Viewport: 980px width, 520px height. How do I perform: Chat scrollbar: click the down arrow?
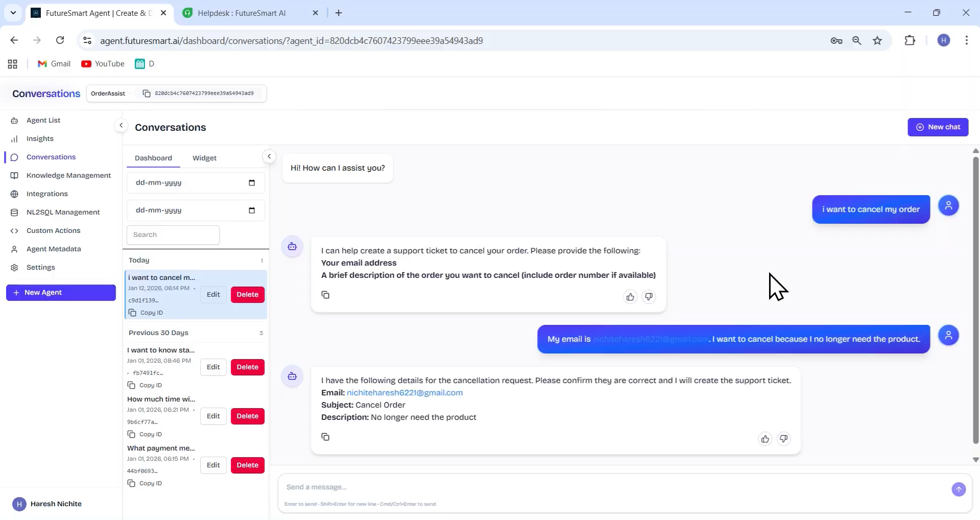(975, 459)
